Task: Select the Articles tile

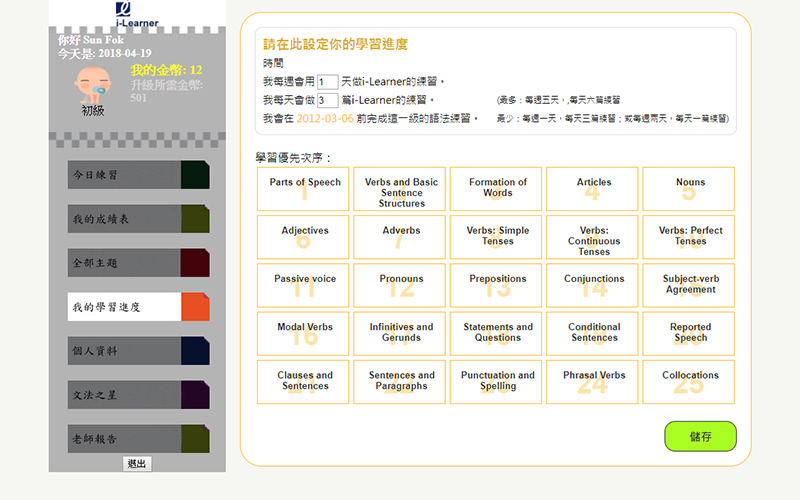Action: (x=592, y=189)
